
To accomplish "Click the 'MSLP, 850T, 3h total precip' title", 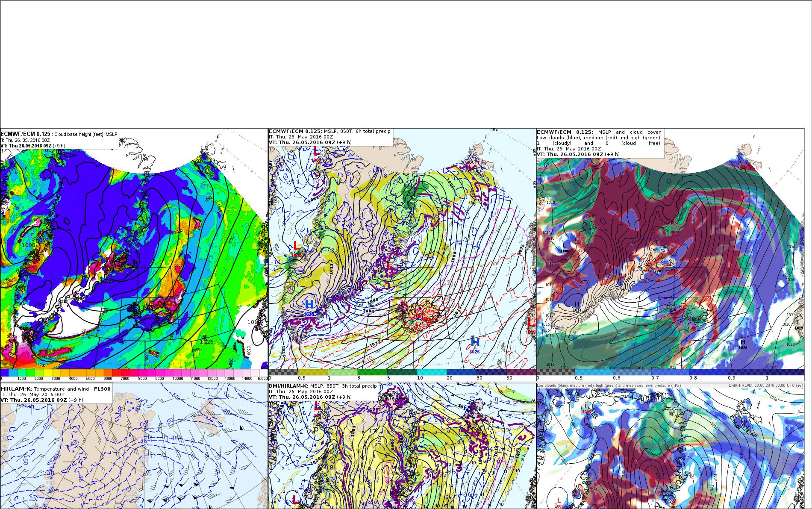I will pos(343,386).
